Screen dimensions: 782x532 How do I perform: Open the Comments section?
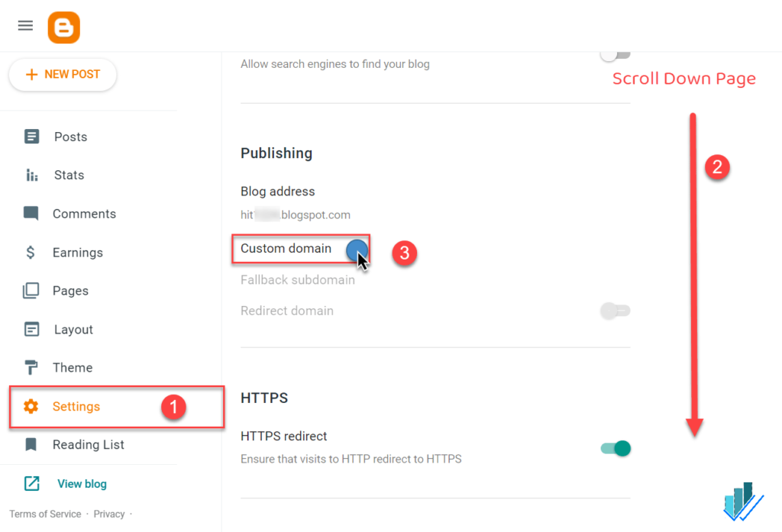(x=31, y=214)
